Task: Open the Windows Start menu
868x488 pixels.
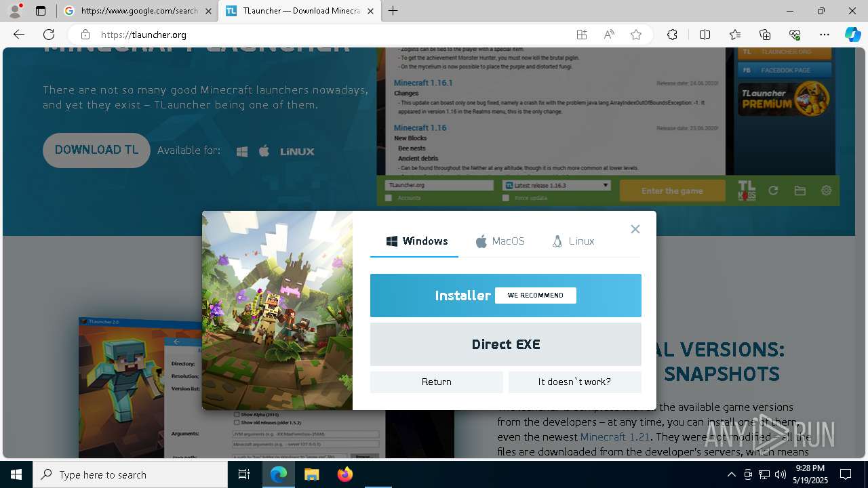Action: point(16,474)
